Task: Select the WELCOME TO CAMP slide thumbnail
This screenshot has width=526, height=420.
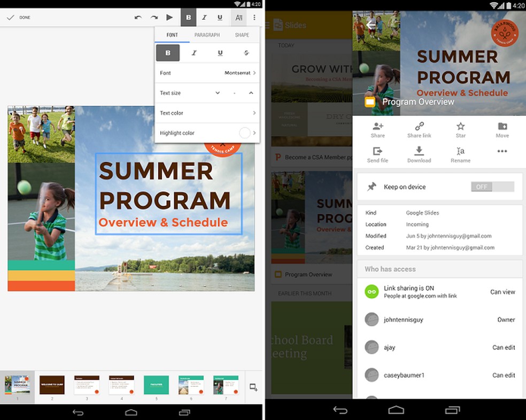Action: pyautogui.click(x=52, y=385)
